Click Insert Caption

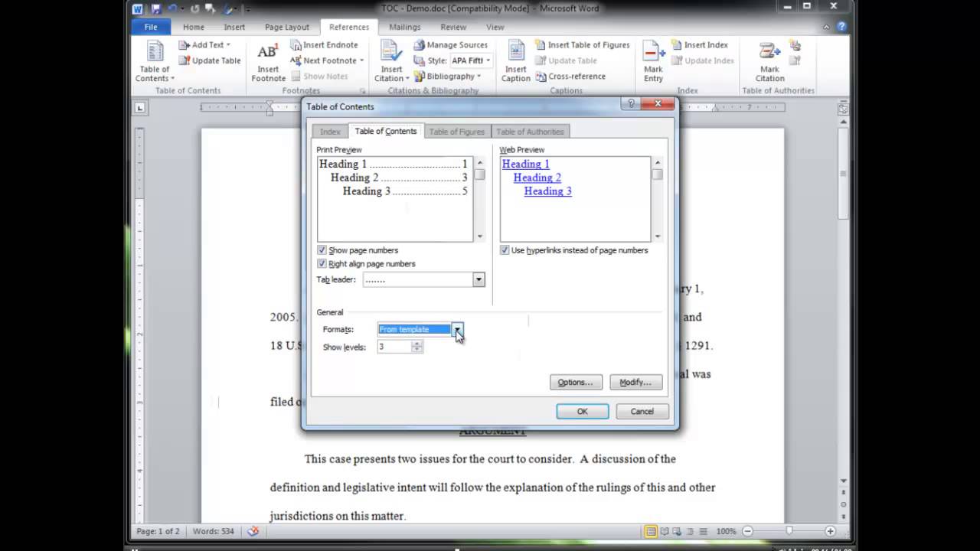pos(516,61)
